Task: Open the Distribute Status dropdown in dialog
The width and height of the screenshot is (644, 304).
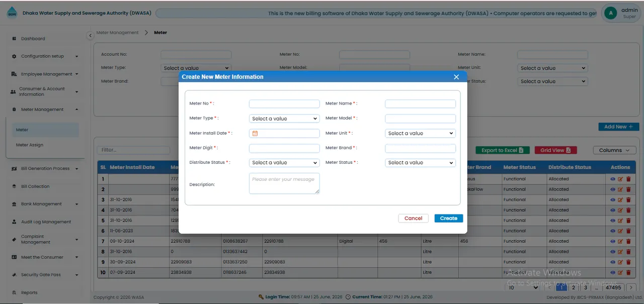Action: coord(284,163)
